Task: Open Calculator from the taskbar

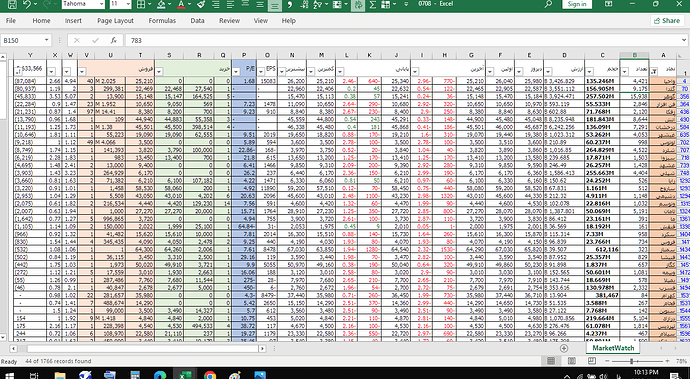Action: point(135,375)
